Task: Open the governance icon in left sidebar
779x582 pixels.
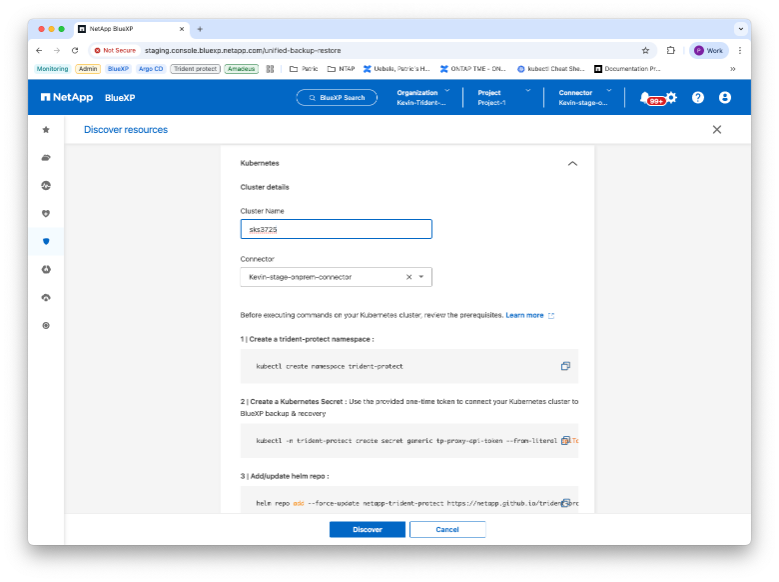Action: 46,269
